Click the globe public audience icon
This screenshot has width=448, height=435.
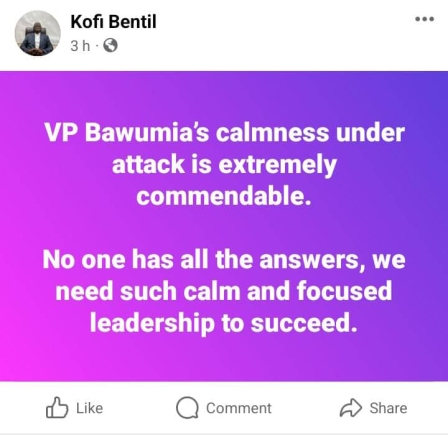point(110,45)
